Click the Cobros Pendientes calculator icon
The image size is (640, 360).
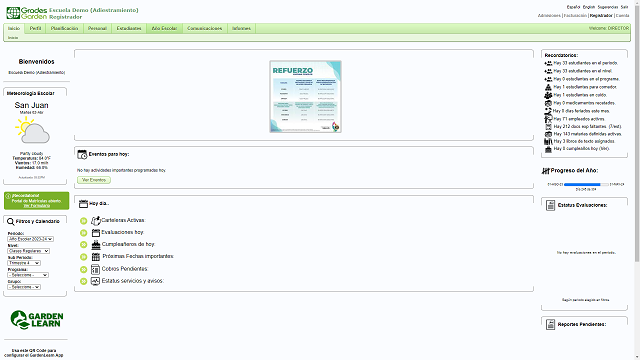point(95,269)
